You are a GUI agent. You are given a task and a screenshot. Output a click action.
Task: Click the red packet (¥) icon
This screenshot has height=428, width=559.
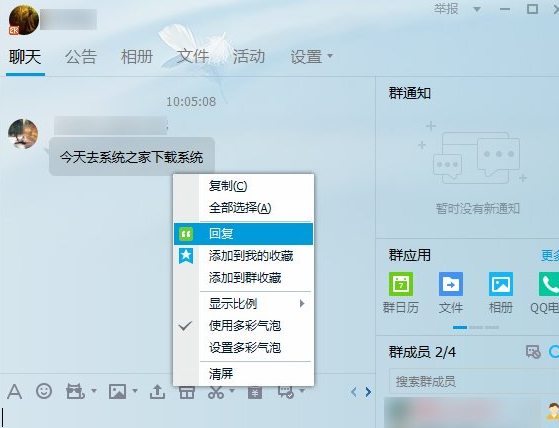coord(255,392)
